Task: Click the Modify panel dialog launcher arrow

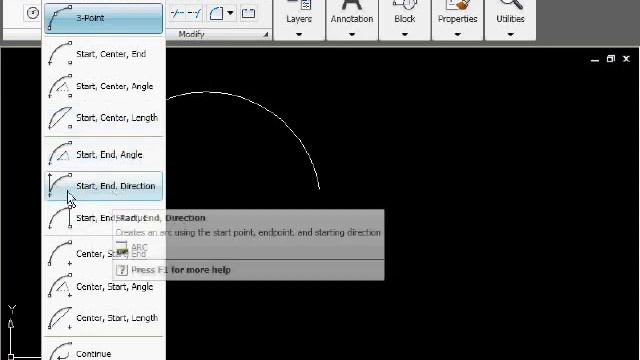Action: 266,35
